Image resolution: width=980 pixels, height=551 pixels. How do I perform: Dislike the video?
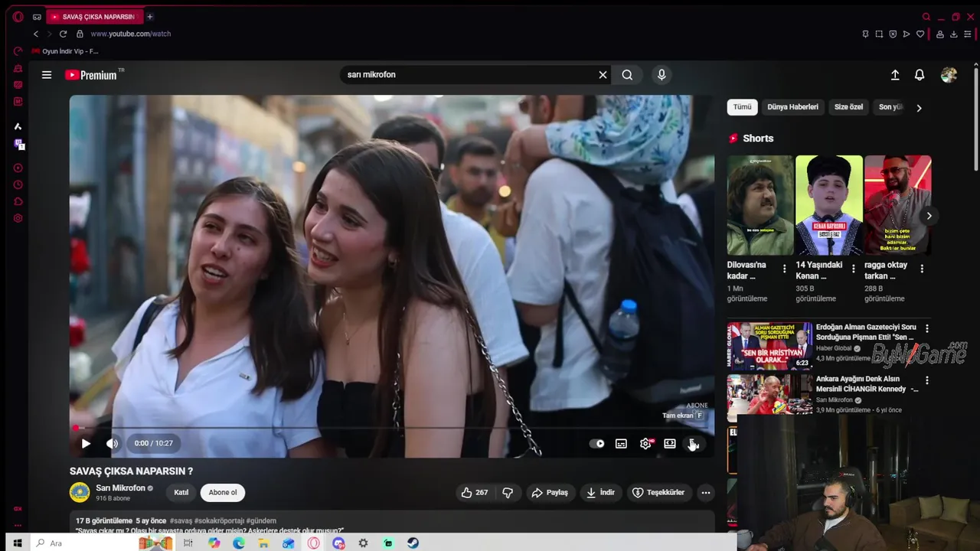(x=508, y=493)
